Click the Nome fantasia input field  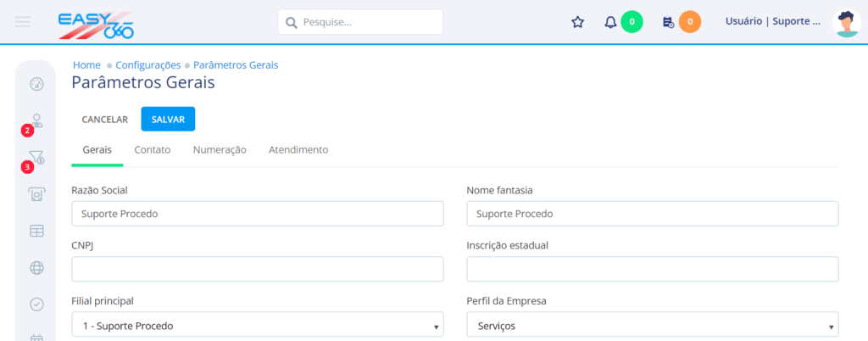[x=653, y=214]
